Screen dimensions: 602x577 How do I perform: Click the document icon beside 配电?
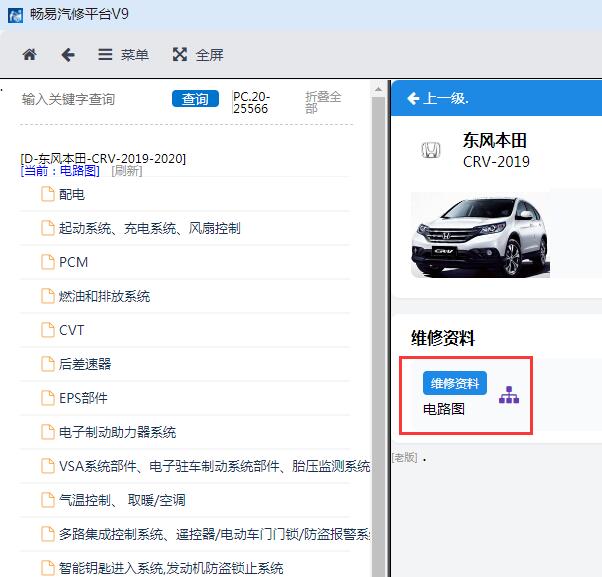click(48, 194)
